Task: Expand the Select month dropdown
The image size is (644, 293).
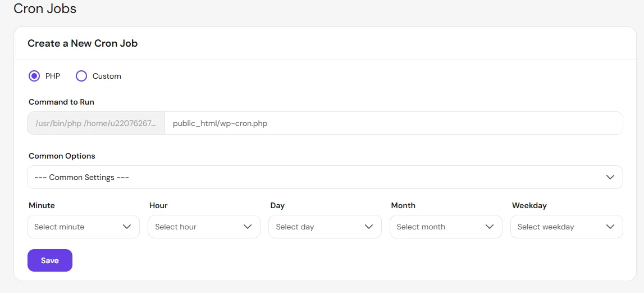Action: click(x=446, y=227)
